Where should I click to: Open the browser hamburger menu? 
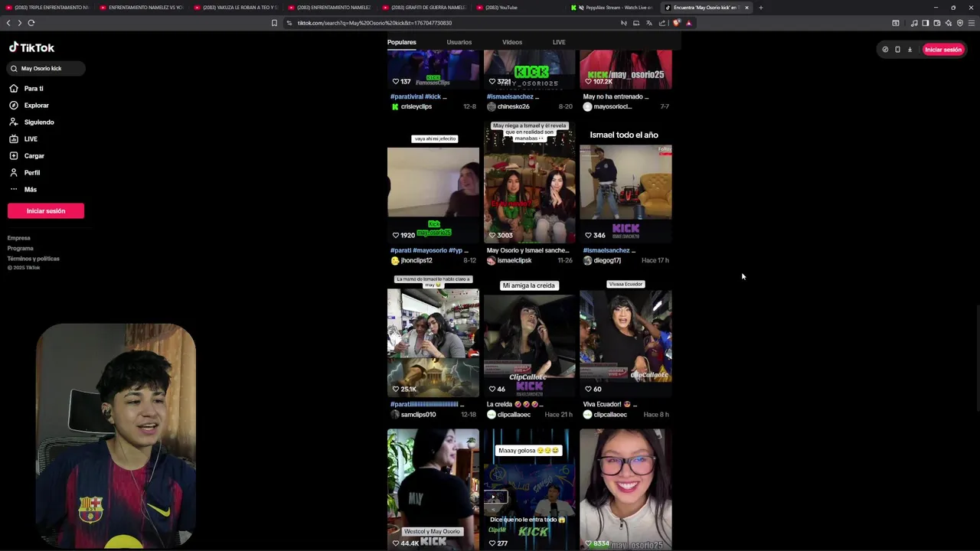tap(972, 23)
